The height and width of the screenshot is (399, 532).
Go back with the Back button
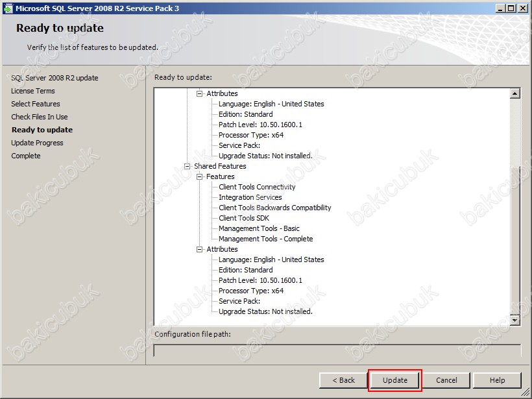(343, 380)
